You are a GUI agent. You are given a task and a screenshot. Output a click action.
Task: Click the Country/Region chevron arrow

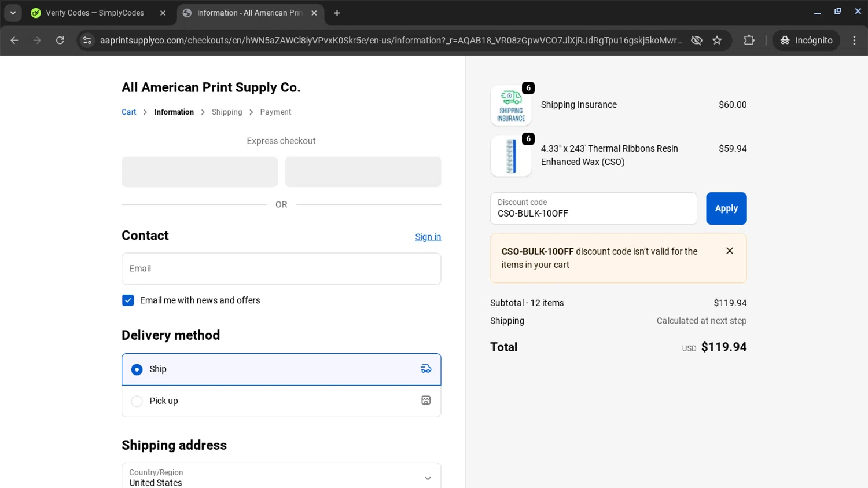point(428,478)
